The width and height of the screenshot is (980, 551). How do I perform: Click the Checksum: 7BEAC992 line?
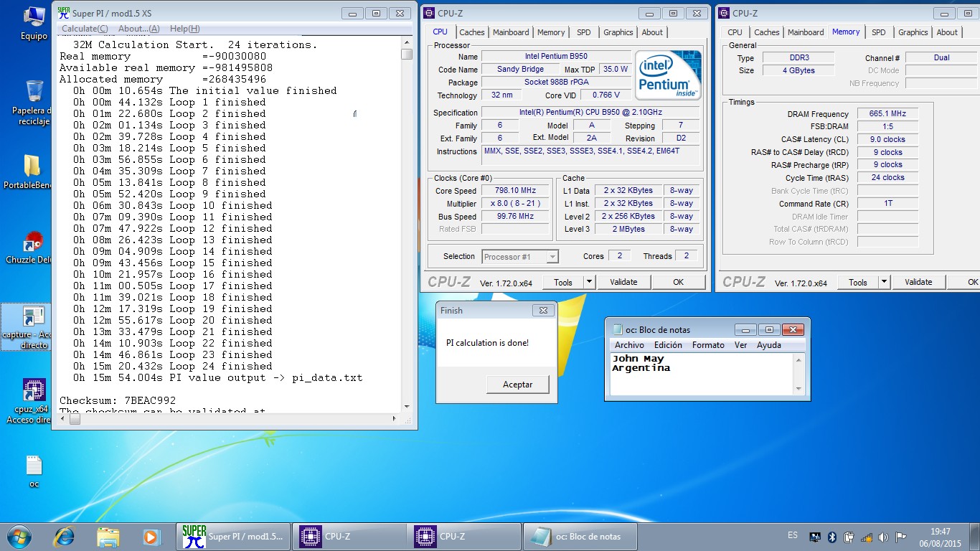(118, 400)
